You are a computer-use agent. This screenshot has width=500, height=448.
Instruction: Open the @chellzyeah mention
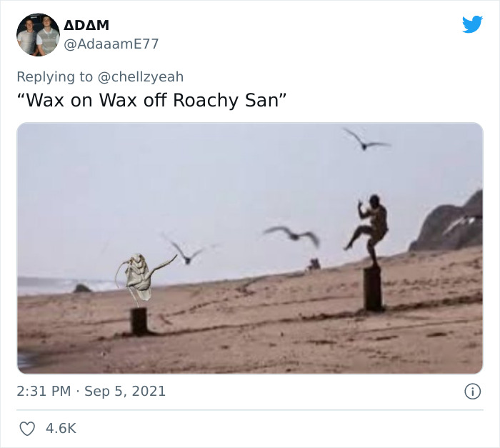point(140,77)
